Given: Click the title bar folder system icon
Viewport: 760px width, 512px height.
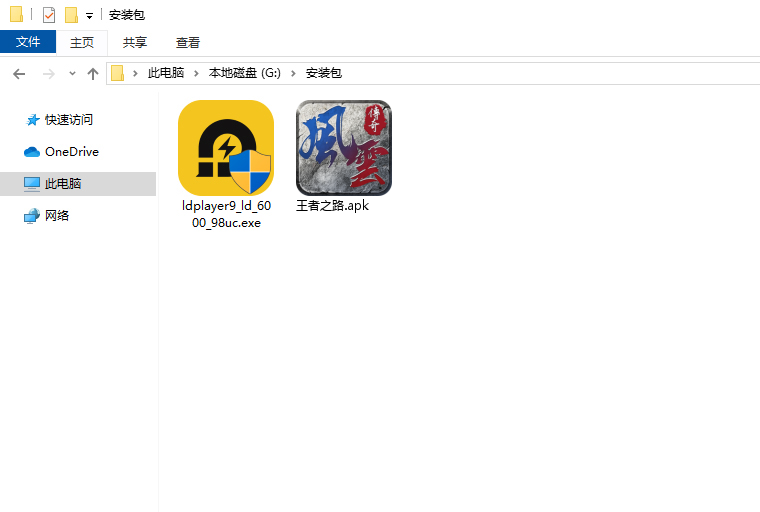Looking at the screenshot, I should coord(16,15).
